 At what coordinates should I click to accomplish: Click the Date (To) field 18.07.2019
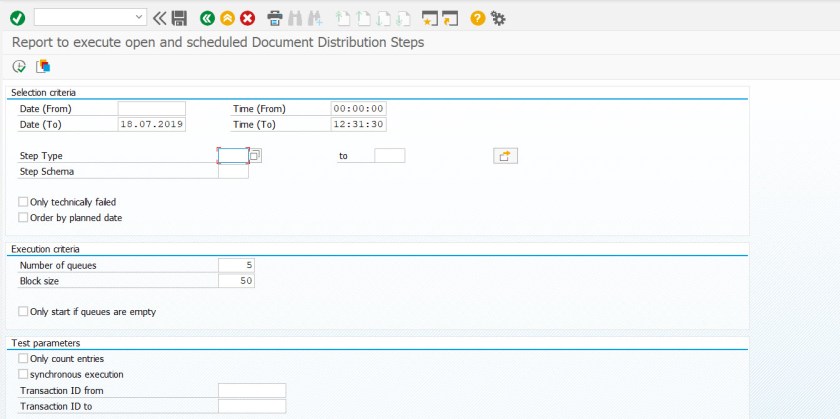click(152, 124)
